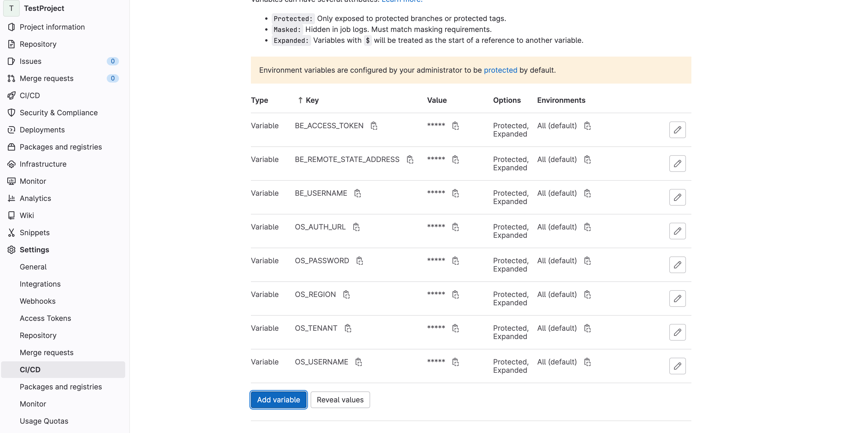Select the Snippets icon in the sidebar
The width and height of the screenshot is (868, 433).
[x=11, y=232]
